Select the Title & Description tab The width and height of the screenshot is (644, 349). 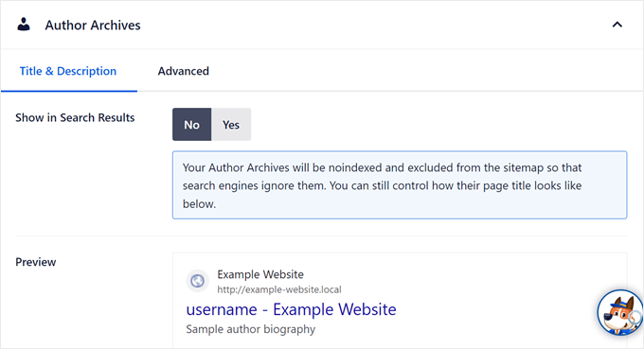(x=68, y=71)
